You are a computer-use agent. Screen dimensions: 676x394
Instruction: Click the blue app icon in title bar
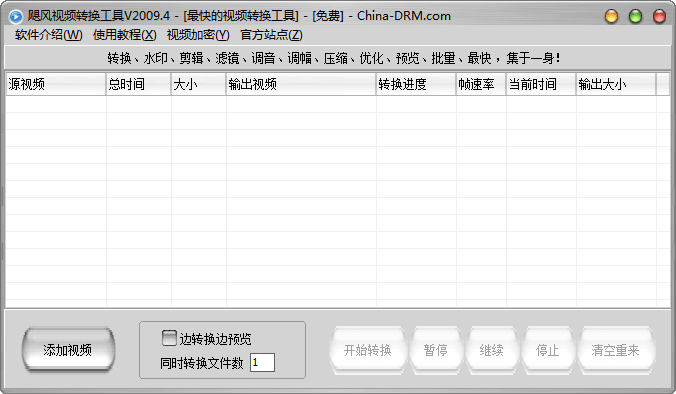click(x=16, y=16)
